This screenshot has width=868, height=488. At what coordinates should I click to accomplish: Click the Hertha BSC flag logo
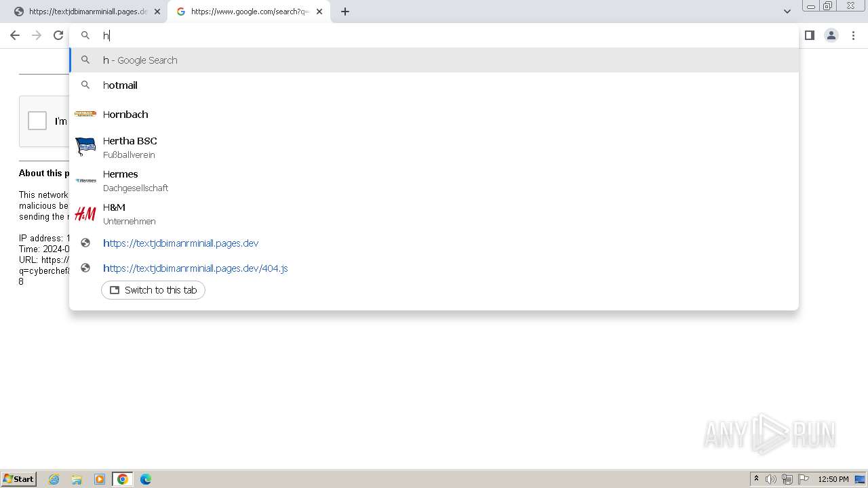[x=85, y=147]
